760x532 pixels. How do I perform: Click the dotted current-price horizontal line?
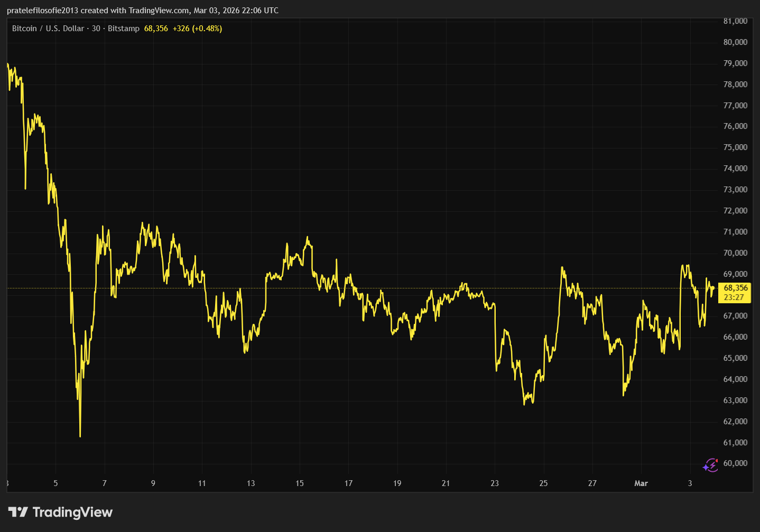(370, 288)
